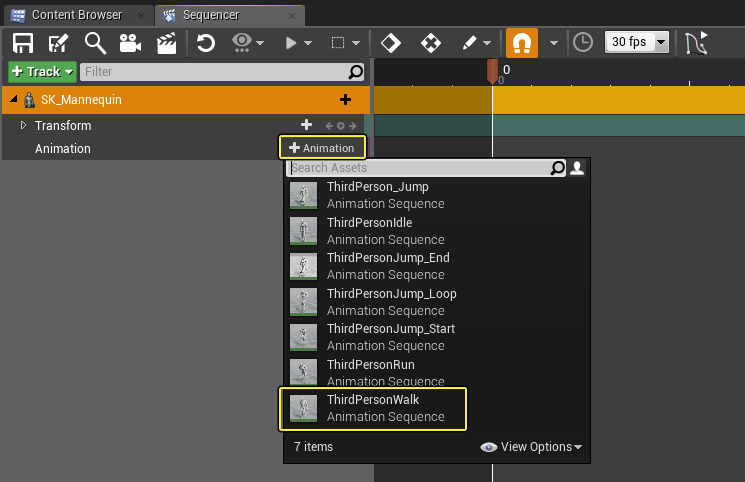Jump to next Transform key arrow

click(x=352, y=126)
